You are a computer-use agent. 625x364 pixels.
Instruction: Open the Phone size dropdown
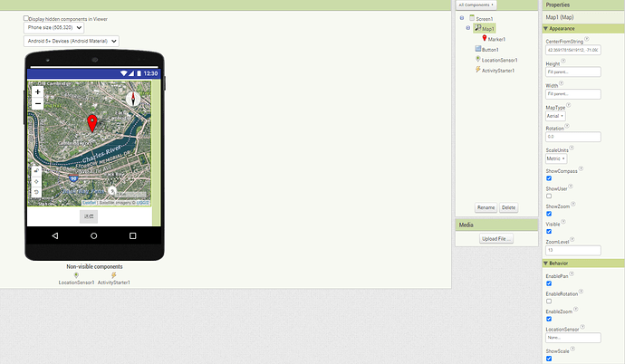(x=53, y=28)
